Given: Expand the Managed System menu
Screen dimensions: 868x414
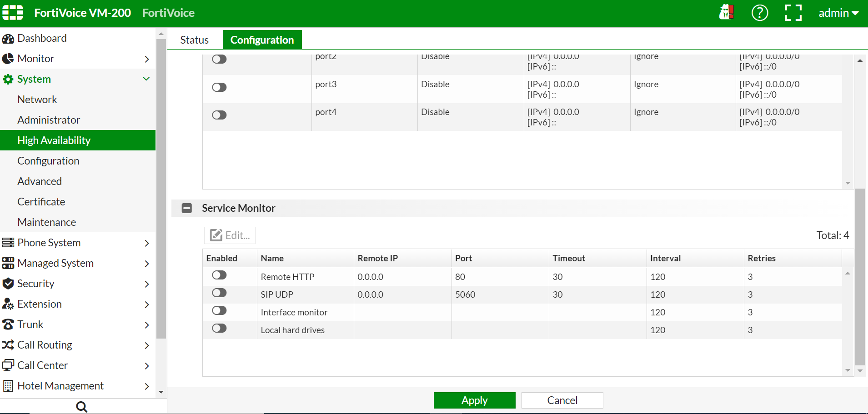Looking at the screenshot, I should click(146, 264).
